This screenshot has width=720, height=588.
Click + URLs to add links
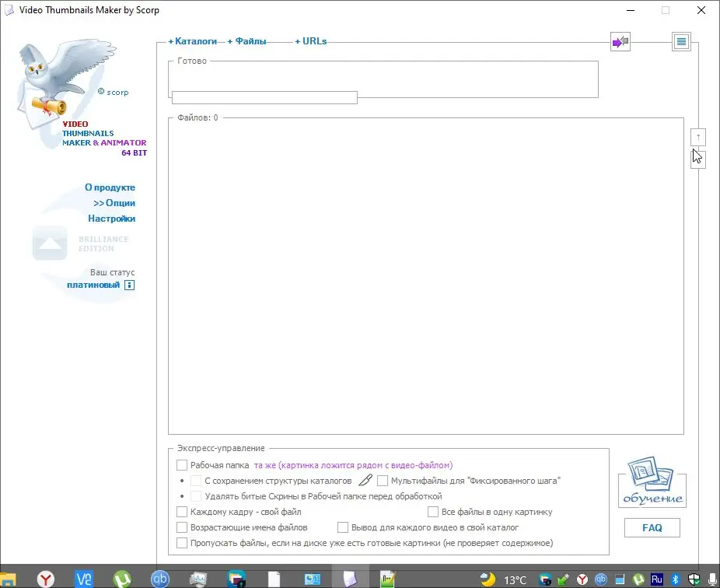[x=311, y=41]
